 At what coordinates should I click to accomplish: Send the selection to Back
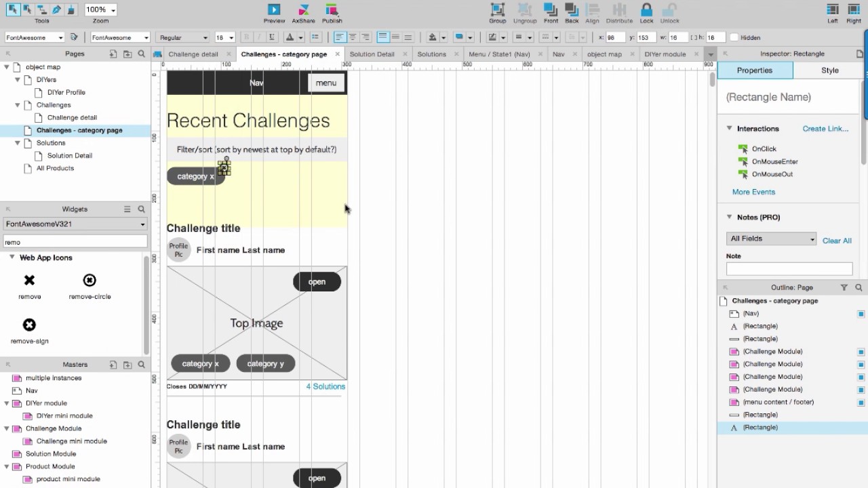click(572, 9)
